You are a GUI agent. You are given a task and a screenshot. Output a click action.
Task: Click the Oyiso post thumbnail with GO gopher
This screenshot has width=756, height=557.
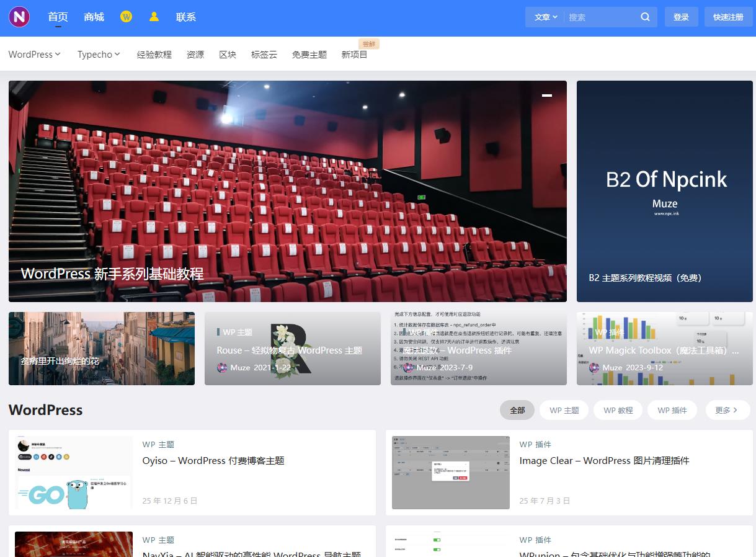pyautogui.click(x=74, y=473)
